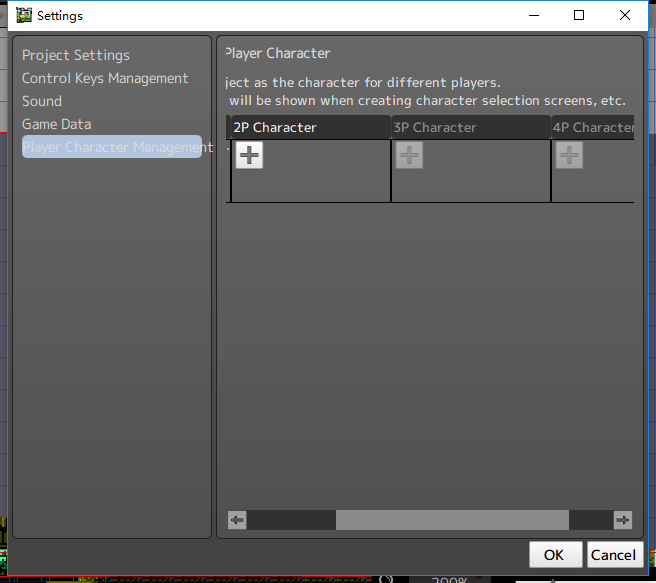Click the plus button under 3P Character
Viewport: 656px width, 583px height.
[x=409, y=155]
